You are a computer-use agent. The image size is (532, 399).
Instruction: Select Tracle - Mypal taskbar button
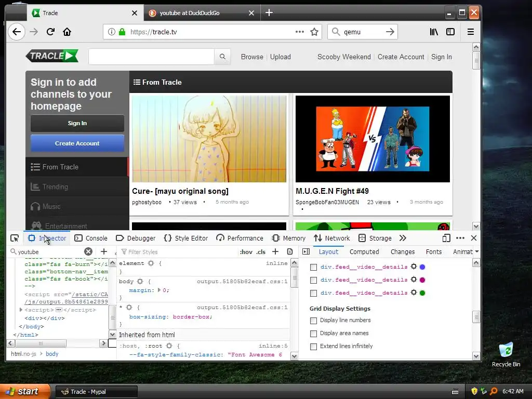(x=97, y=392)
